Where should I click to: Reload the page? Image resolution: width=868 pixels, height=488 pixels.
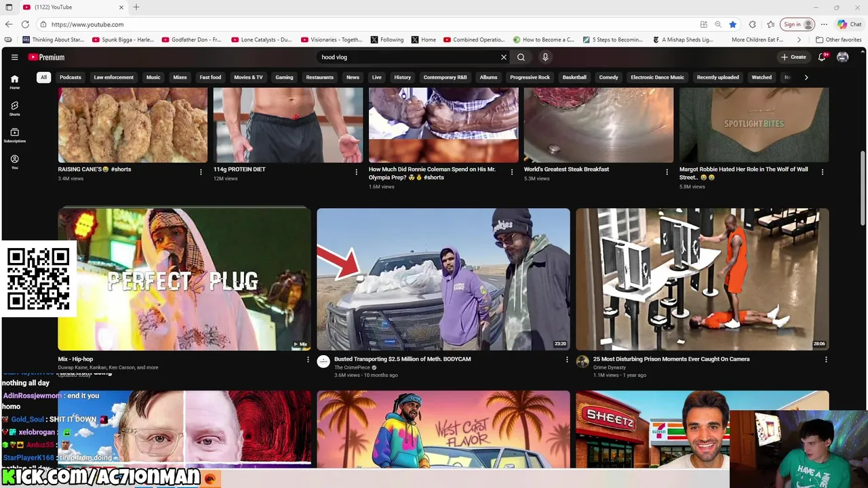(x=25, y=24)
